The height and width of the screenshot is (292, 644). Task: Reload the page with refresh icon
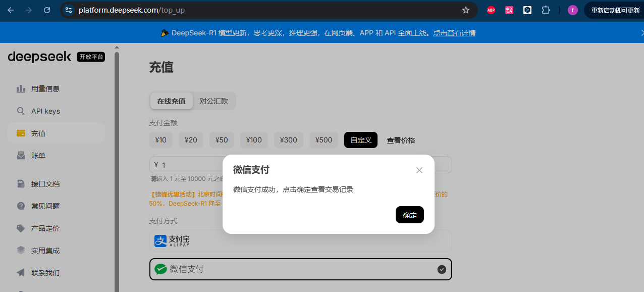click(x=47, y=10)
